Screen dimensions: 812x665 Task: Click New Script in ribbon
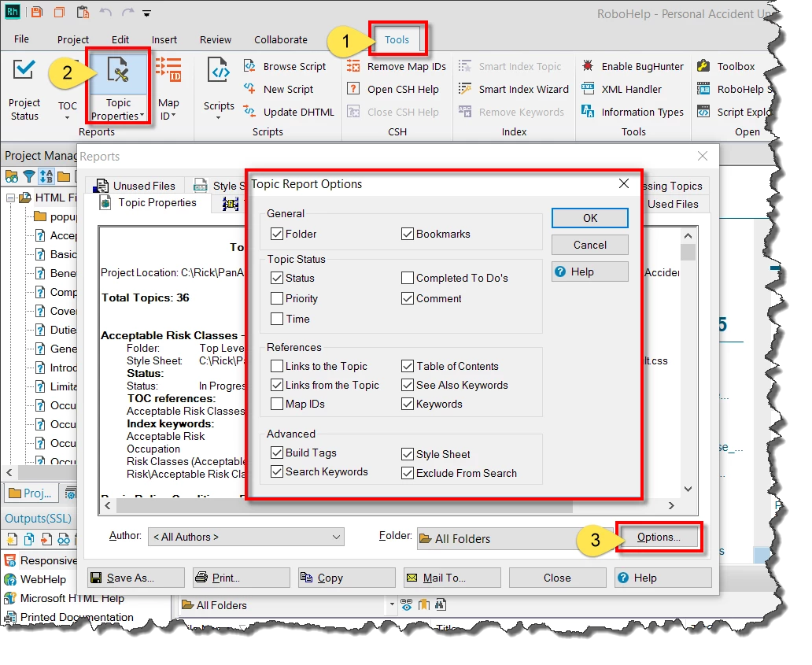[x=279, y=89]
